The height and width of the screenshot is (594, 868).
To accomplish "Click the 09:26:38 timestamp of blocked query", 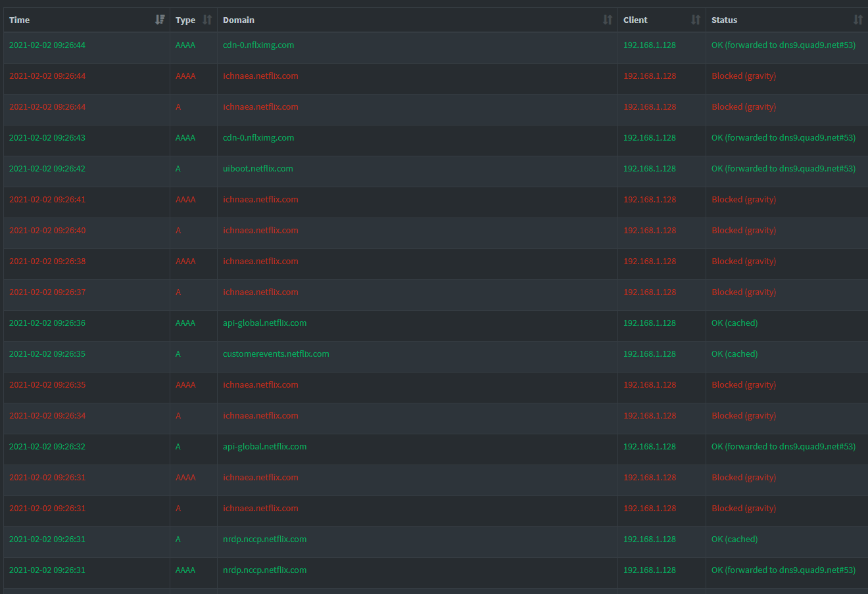I will pyautogui.click(x=47, y=262).
